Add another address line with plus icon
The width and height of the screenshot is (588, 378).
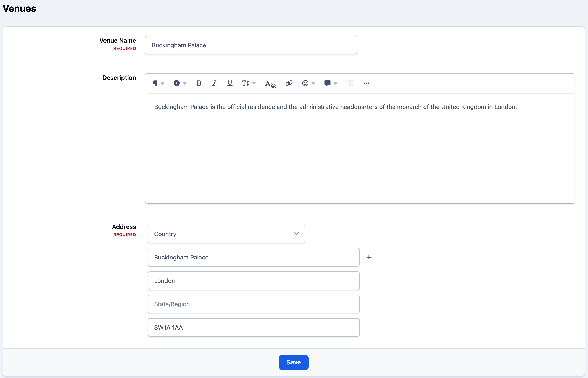coord(369,257)
